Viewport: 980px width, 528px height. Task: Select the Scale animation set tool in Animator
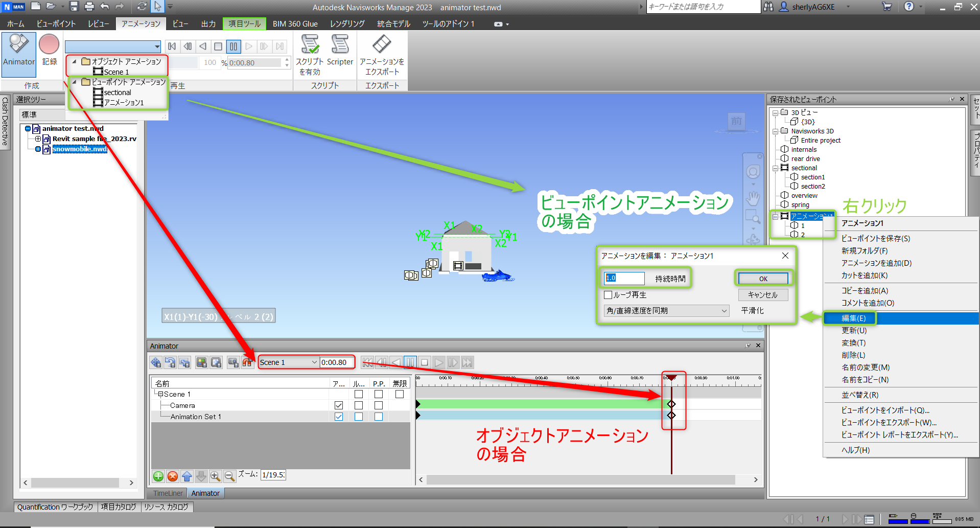click(184, 362)
